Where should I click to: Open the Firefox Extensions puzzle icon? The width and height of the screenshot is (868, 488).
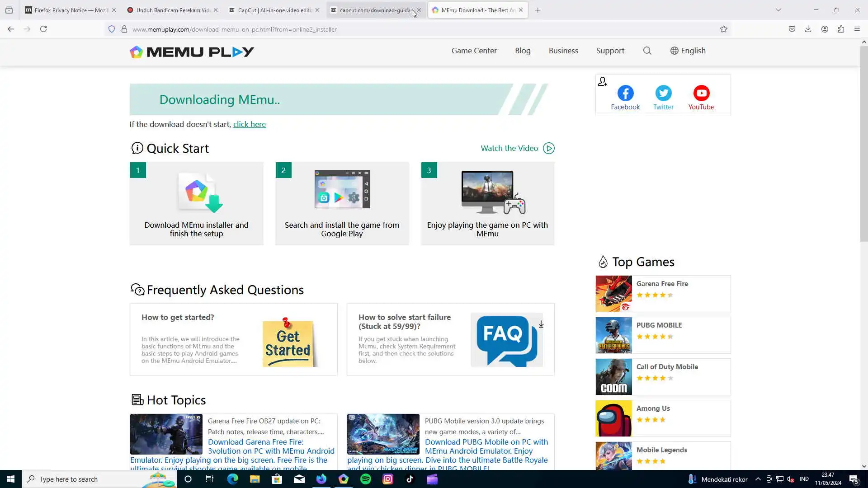coord(841,29)
